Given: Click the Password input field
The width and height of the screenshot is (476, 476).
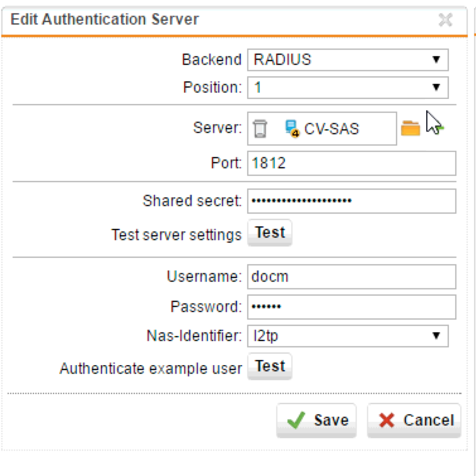Looking at the screenshot, I should tap(352, 307).
